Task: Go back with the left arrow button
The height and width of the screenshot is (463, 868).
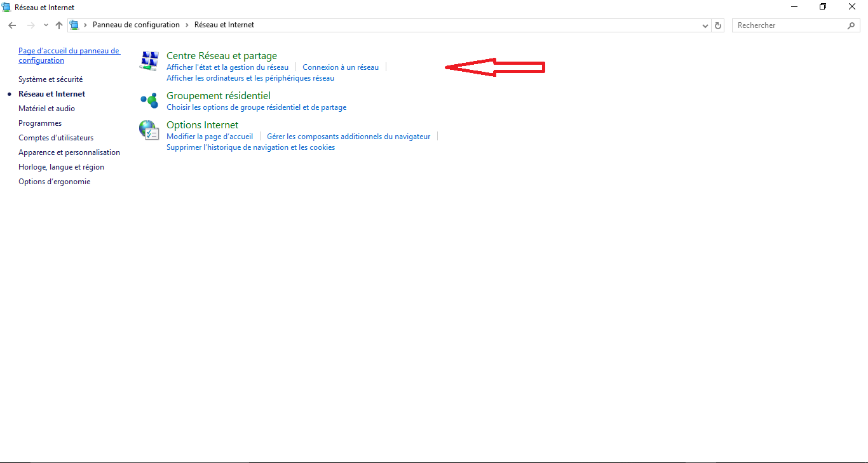Action: point(12,25)
